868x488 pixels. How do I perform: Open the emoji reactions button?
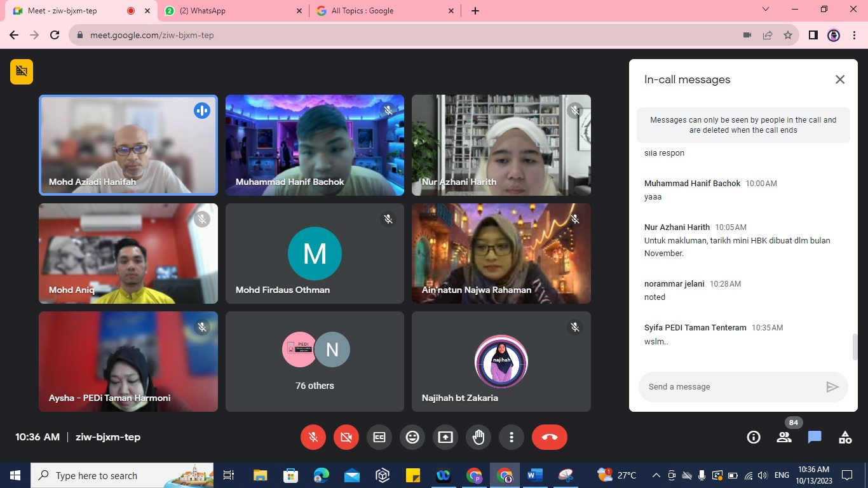pos(412,437)
